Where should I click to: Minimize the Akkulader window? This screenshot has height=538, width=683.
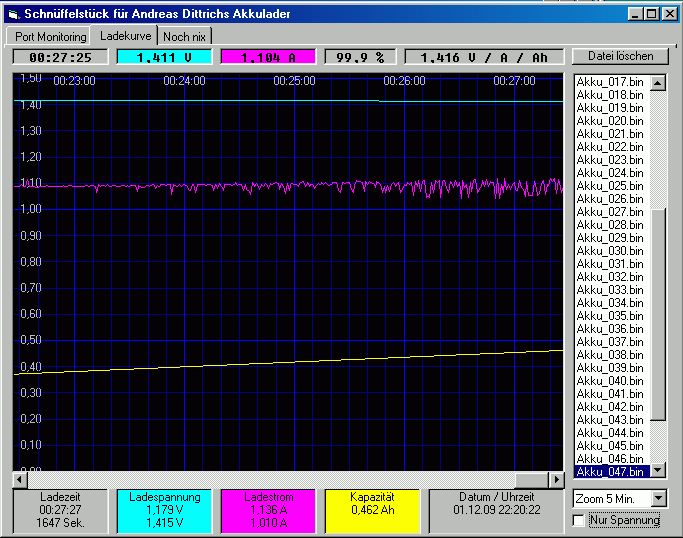636,13
